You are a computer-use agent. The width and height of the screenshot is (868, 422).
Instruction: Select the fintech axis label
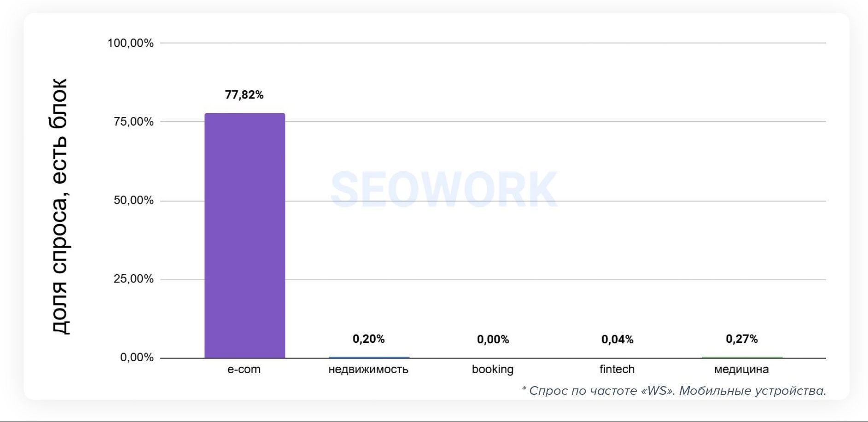[617, 370]
